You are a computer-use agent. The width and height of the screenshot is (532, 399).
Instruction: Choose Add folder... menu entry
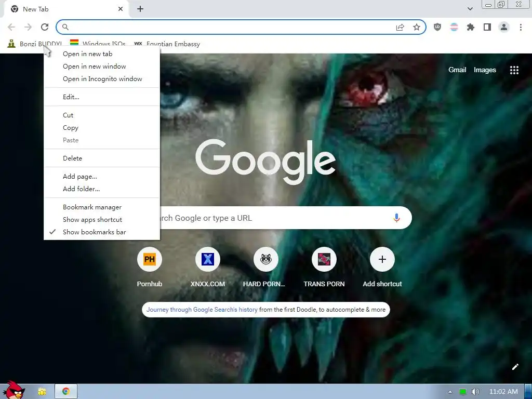102,189
